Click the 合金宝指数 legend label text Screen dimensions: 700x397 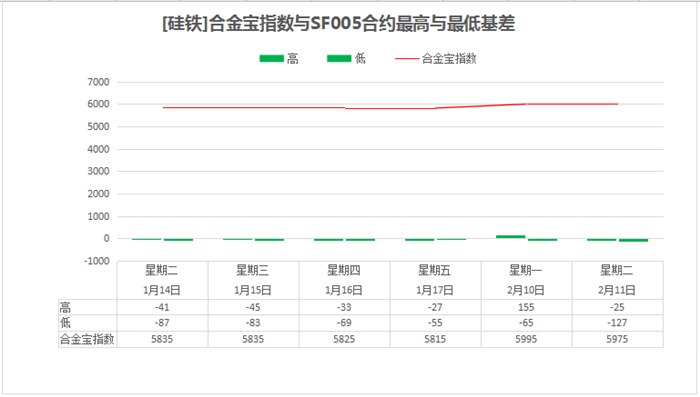449,59
